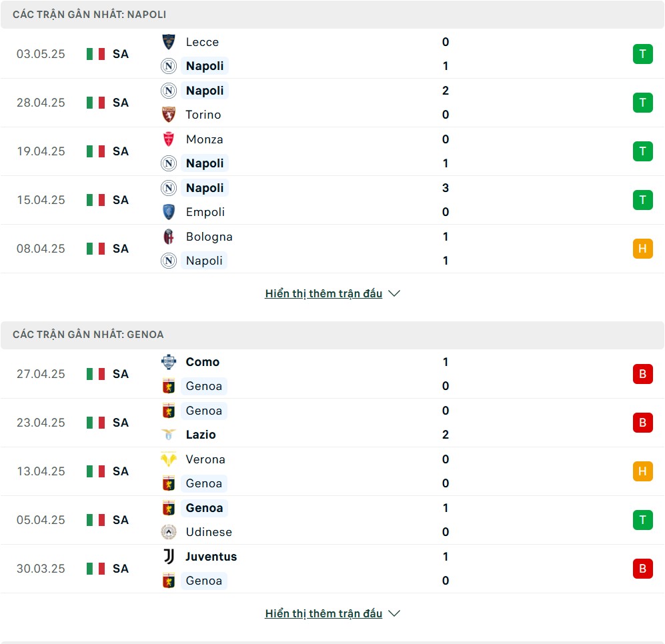The image size is (665, 644).
Task: Click the Empoli club crest icon
Action: click(169, 212)
